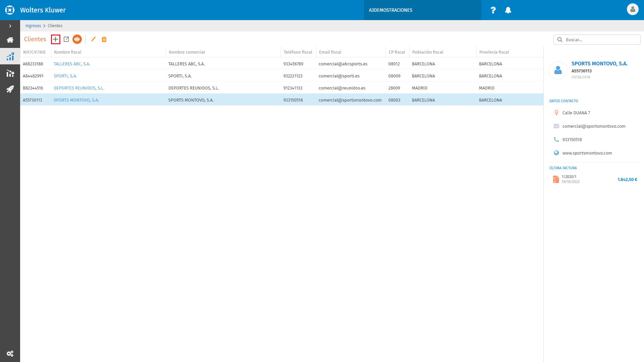
Task: Click the orange trash delete icon
Action: (104, 39)
